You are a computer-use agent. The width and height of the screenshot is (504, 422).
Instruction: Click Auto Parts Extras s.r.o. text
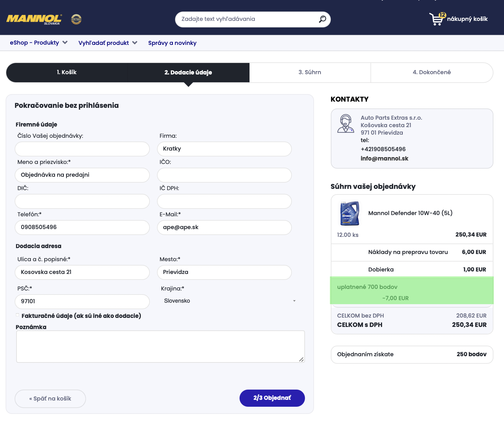(391, 117)
